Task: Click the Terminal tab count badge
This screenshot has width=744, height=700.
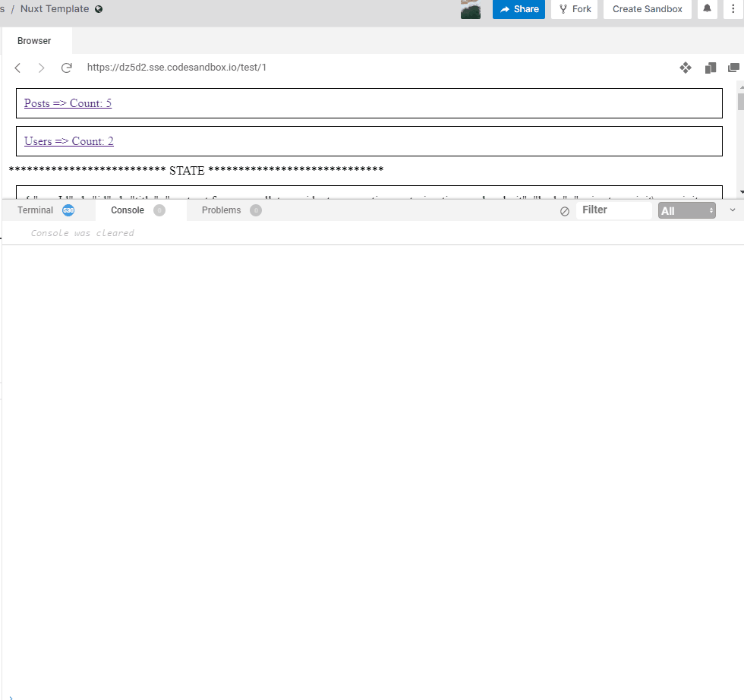Action: (x=68, y=210)
